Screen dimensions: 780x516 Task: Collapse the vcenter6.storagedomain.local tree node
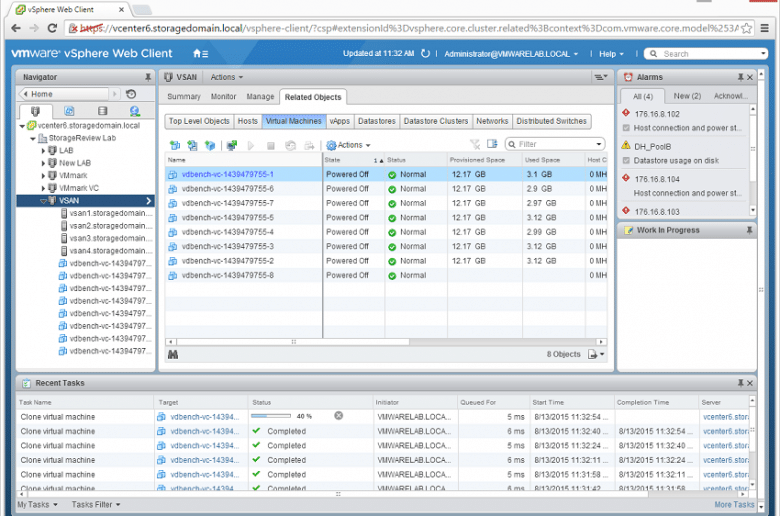22,126
